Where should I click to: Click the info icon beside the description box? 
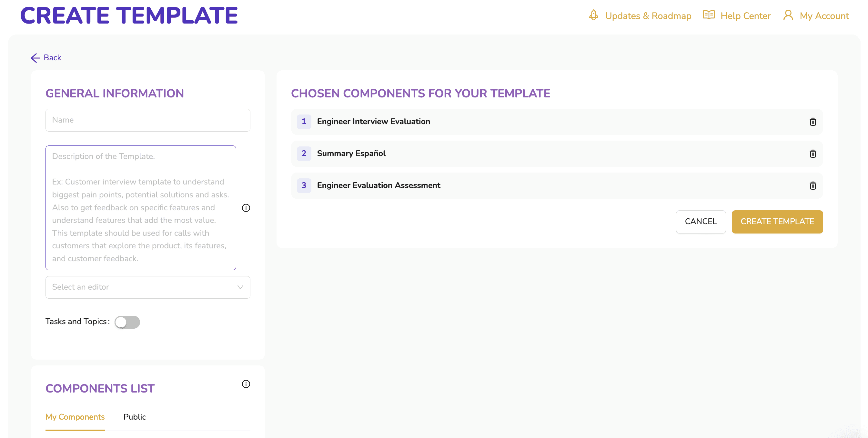[246, 208]
